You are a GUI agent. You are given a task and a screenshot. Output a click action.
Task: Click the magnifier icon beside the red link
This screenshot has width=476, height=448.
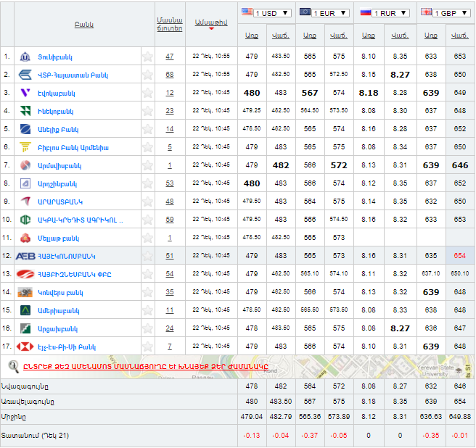click(x=13, y=367)
